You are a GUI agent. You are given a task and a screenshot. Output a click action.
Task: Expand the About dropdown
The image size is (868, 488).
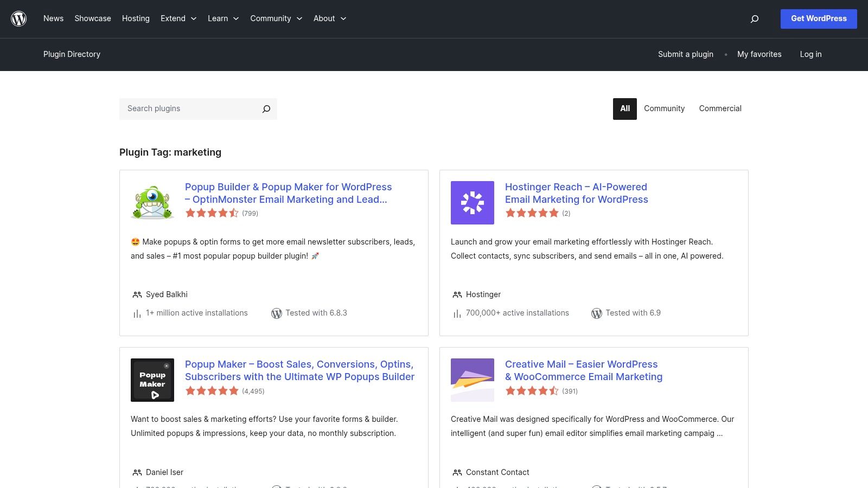[x=325, y=18]
